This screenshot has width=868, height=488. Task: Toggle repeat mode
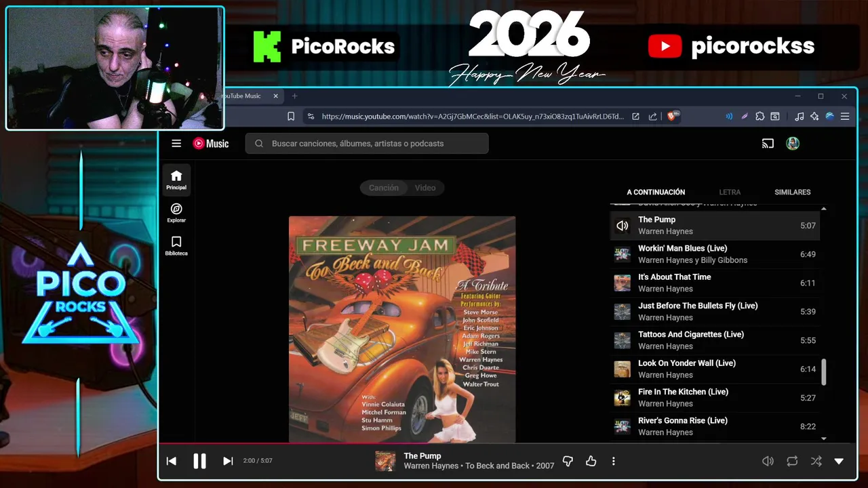click(x=792, y=461)
